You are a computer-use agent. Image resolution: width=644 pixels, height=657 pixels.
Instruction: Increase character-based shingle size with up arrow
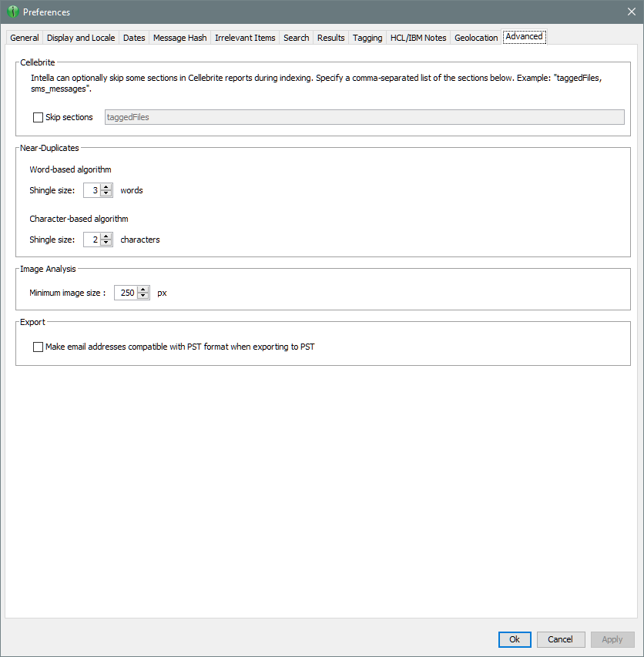click(106, 236)
